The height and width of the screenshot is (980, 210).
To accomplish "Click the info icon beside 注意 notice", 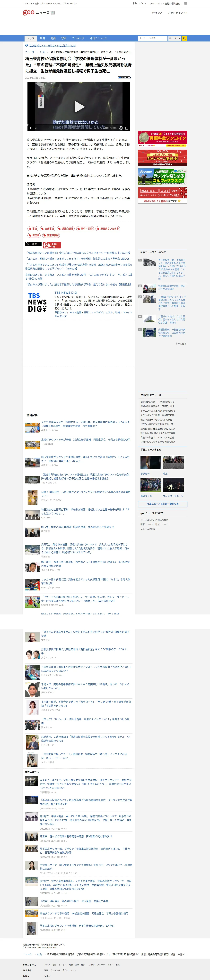I will pos(27,45).
